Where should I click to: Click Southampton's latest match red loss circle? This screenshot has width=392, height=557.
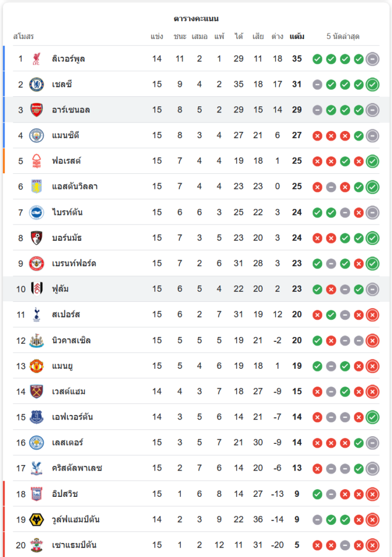(373, 545)
